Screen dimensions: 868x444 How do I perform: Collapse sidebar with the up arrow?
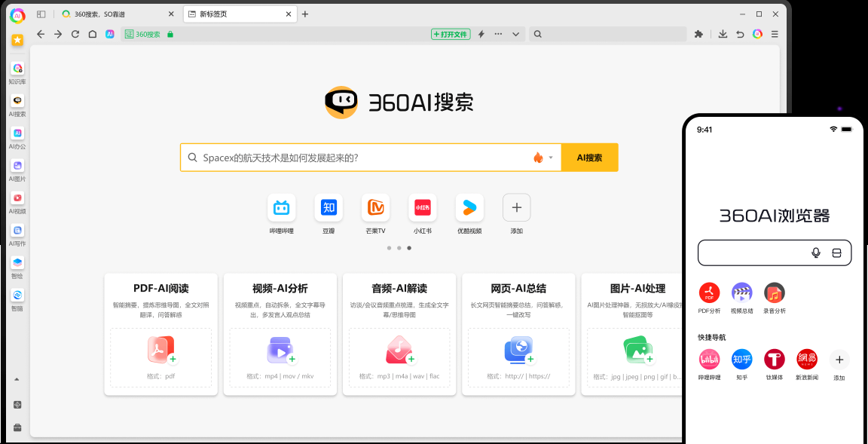tap(17, 379)
